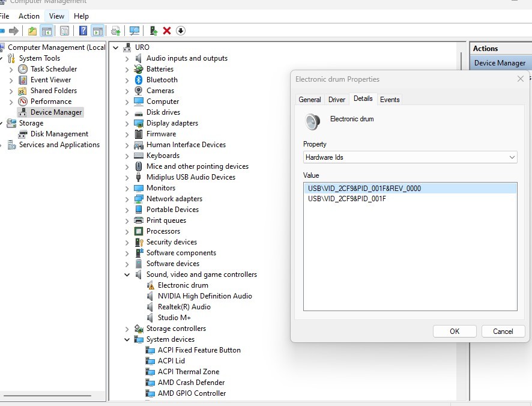Click the Up one level folder icon
The width and height of the screenshot is (532, 406).
(x=32, y=31)
